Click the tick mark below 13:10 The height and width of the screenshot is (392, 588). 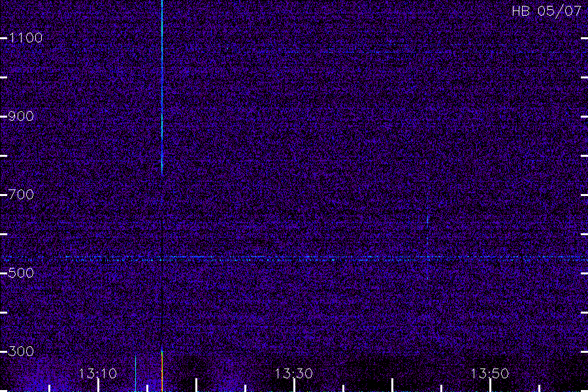pos(98,385)
